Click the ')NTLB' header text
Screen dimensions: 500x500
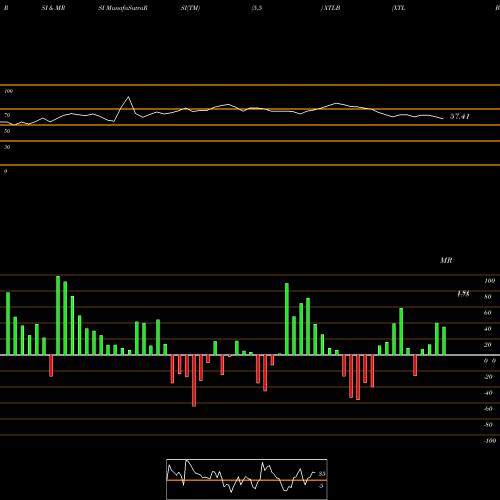tap(330, 8)
